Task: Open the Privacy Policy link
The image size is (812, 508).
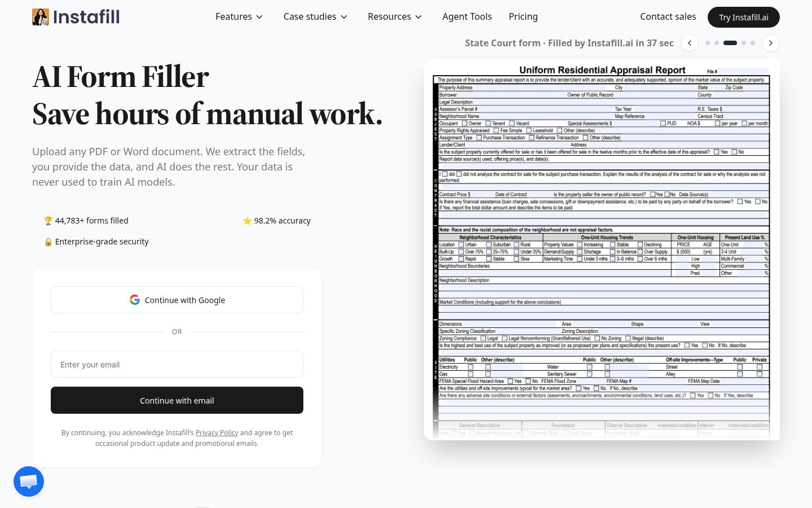Action: point(217,433)
